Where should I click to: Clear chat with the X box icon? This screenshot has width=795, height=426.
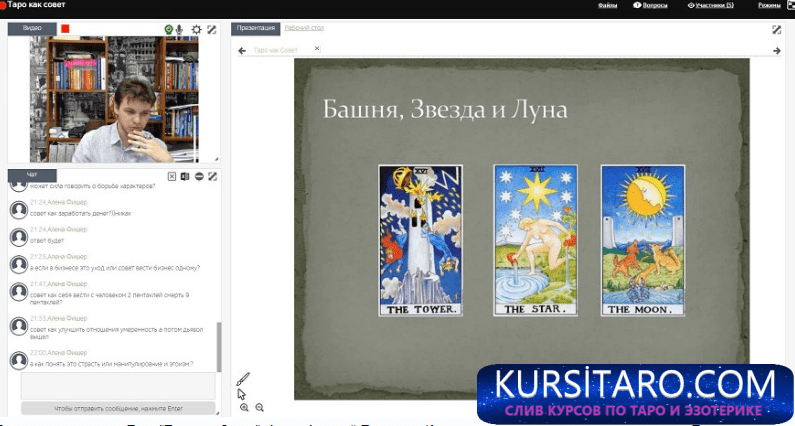[x=172, y=177]
